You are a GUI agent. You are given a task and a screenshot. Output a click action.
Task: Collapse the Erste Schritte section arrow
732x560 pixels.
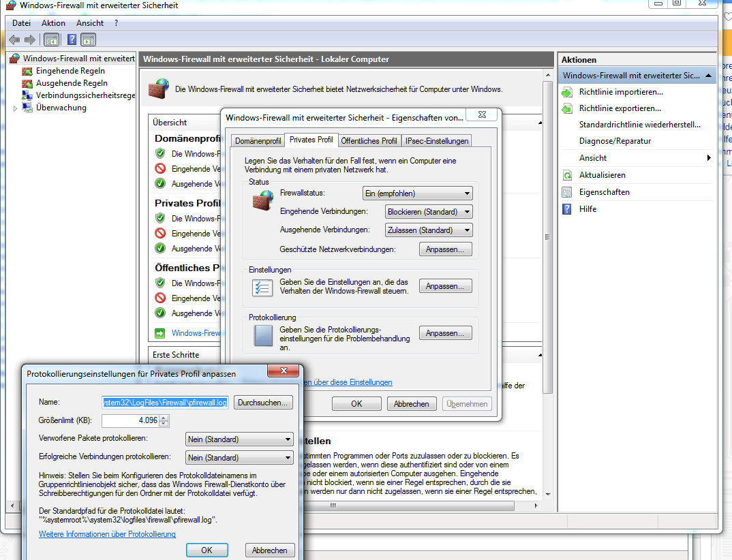point(540,355)
